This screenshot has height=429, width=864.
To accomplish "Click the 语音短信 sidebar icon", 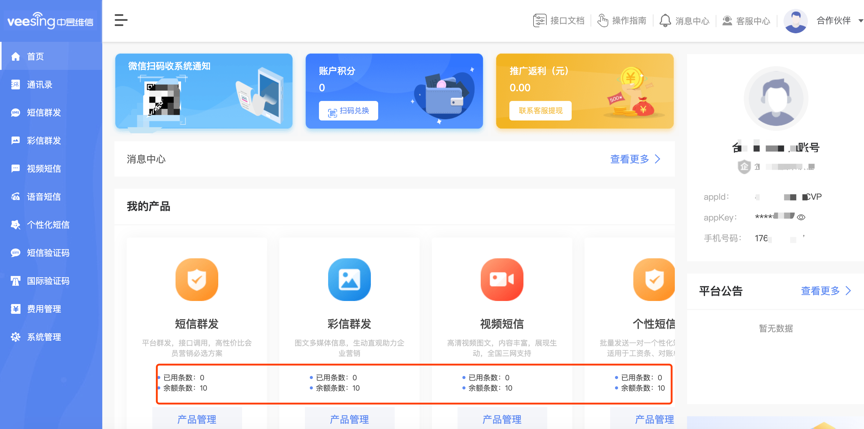I will (15, 197).
